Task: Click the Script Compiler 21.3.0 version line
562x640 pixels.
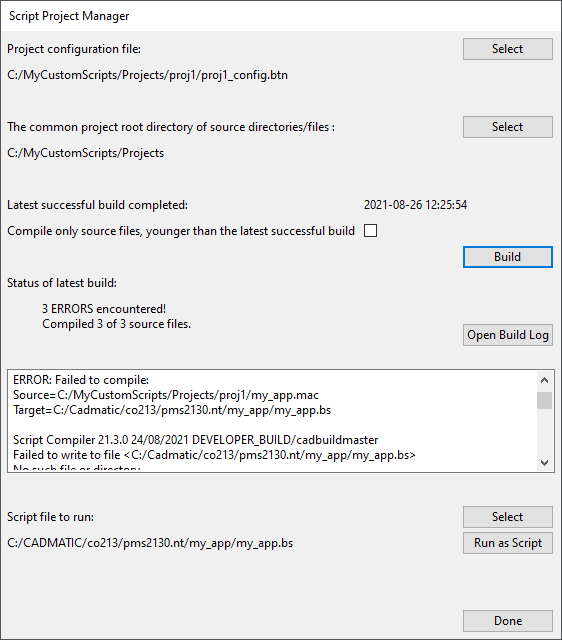Action: pyautogui.click(x=195, y=440)
